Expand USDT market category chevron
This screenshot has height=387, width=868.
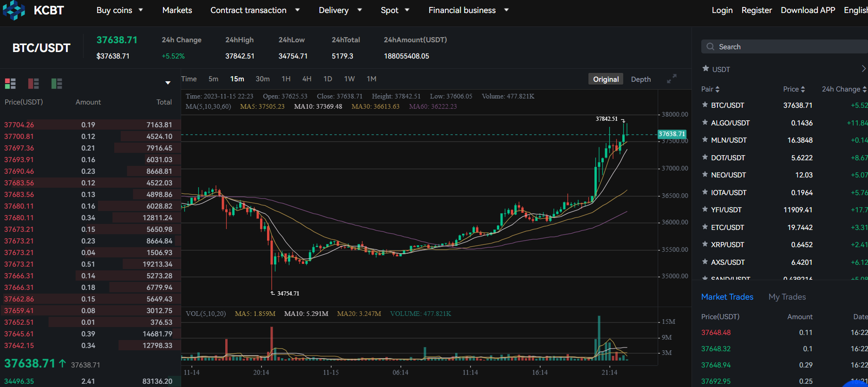(x=863, y=69)
